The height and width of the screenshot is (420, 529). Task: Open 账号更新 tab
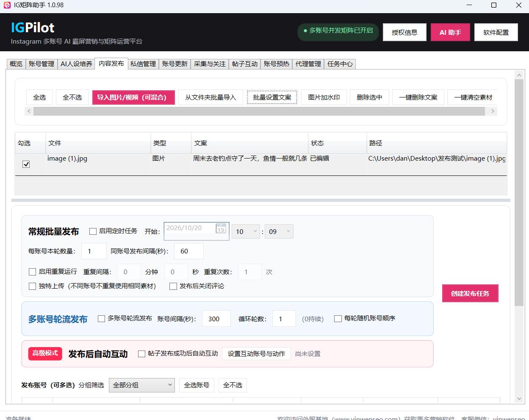pyautogui.click(x=175, y=64)
